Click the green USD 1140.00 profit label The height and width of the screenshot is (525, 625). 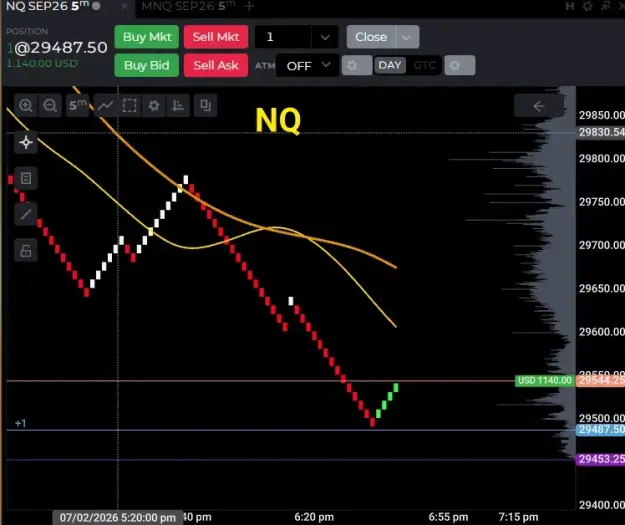544,380
